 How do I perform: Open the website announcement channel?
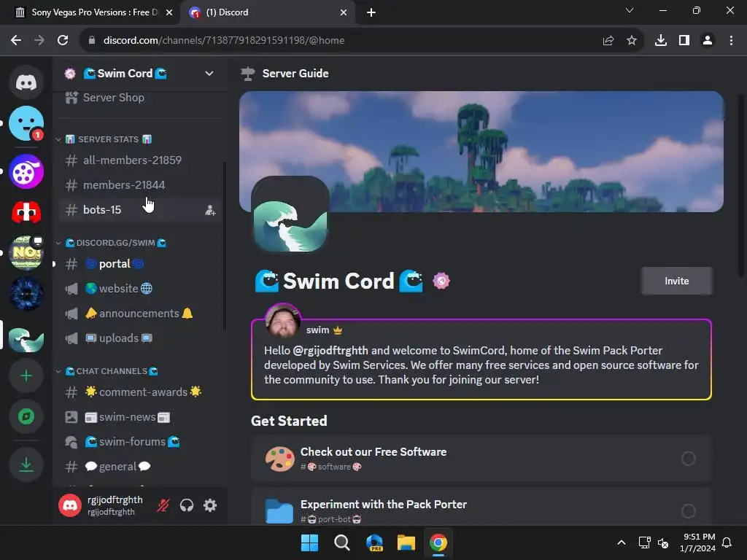(140, 288)
